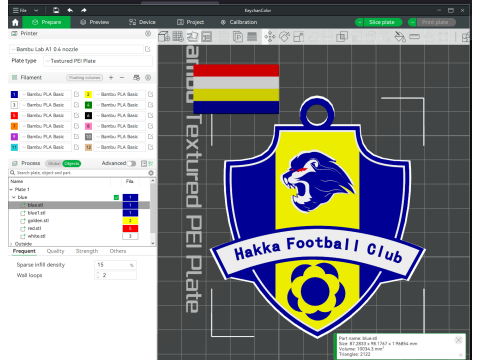
Task: Switch to the Preview tab
Action: [95, 22]
